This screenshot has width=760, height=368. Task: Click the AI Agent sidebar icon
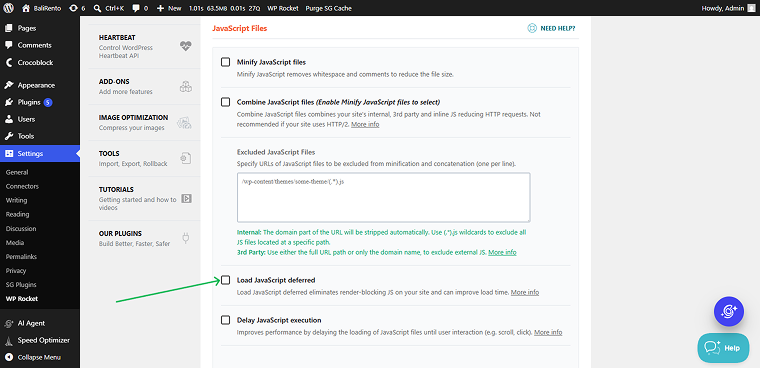point(9,323)
